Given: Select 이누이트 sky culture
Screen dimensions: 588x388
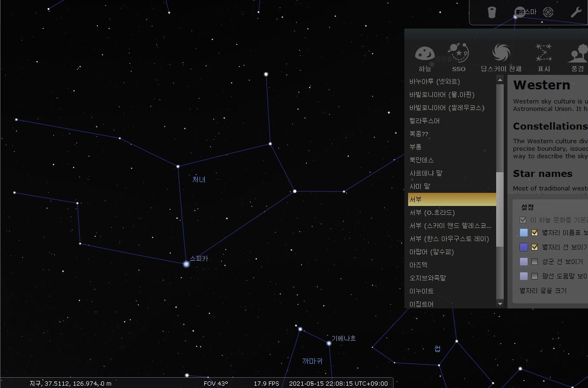Looking at the screenshot, I should (x=452, y=291).
